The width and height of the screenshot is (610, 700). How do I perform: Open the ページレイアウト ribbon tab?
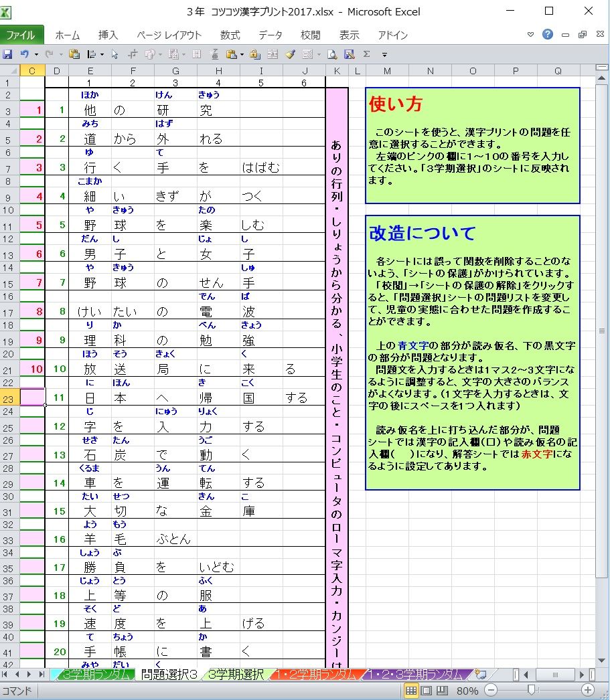coord(169,35)
